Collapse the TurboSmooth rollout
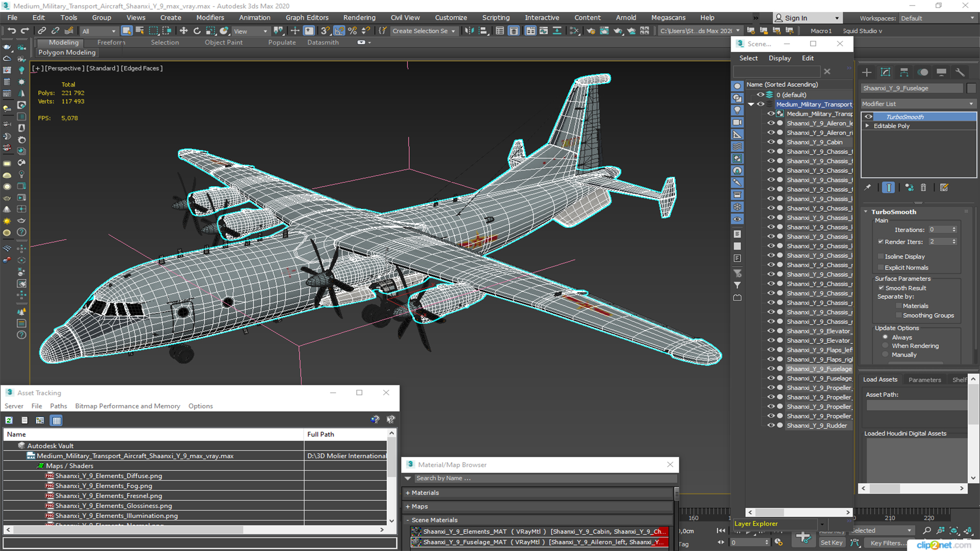 (x=866, y=212)
